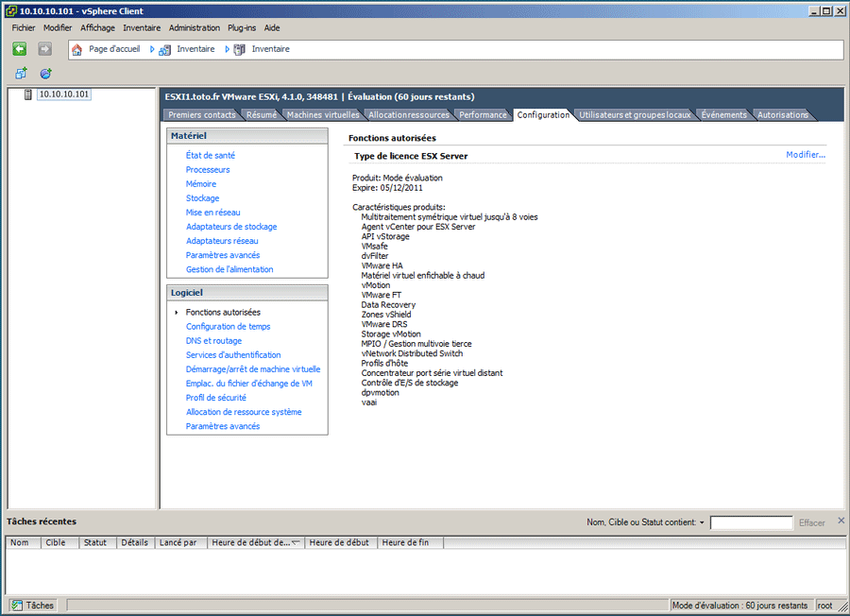
Task: Sort tasks by Nom column header
Action: (x=24, y=542)
